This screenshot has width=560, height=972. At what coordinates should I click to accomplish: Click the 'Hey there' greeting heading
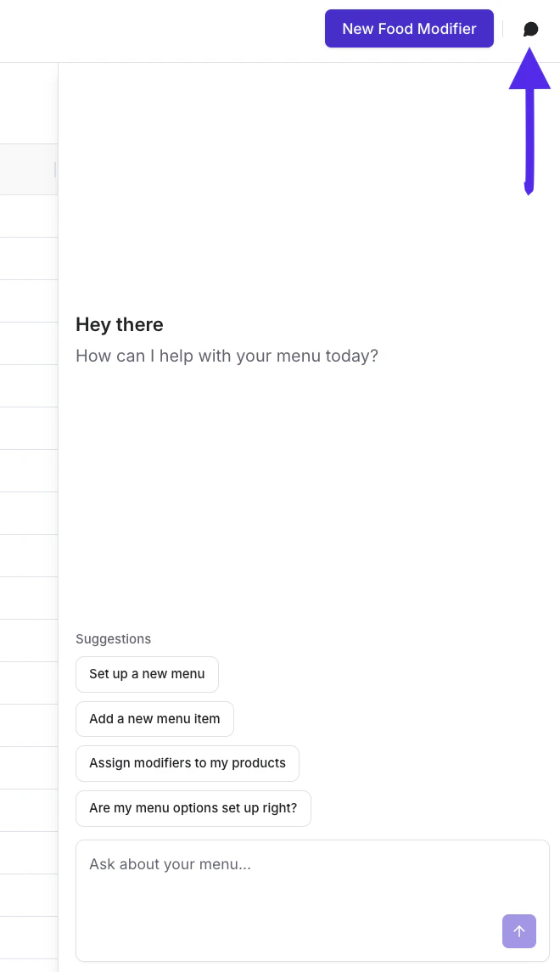(119, 324)
